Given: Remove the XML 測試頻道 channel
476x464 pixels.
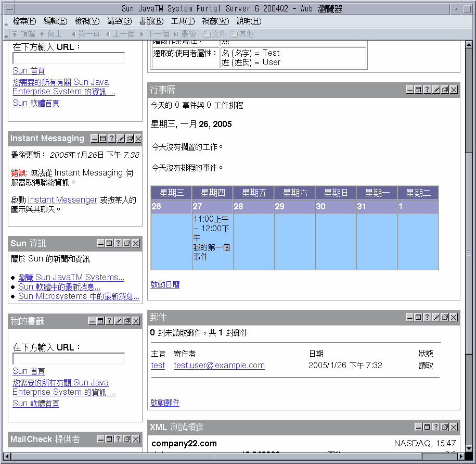Looking at the screenshot, I should pyautogui.click(x=454, y=427).
